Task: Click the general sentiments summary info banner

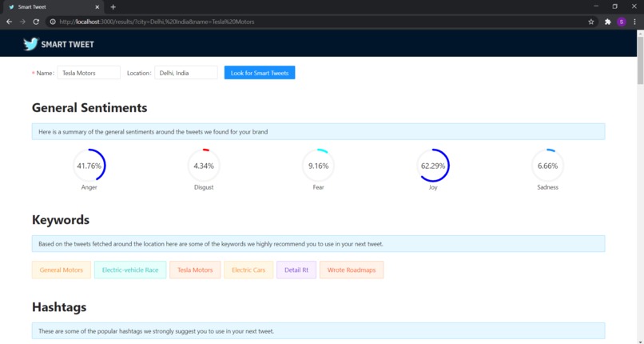Action: click(x=318, y=131)
